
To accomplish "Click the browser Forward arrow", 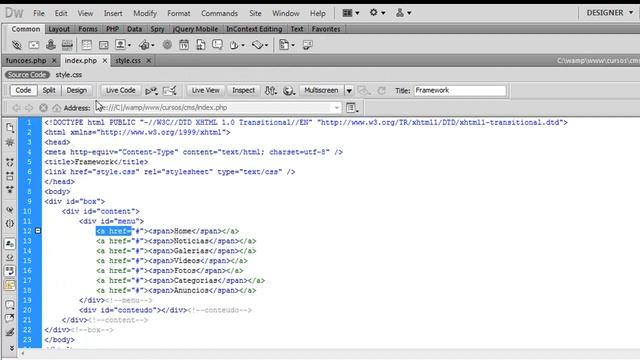I will (x=29, y=108).
